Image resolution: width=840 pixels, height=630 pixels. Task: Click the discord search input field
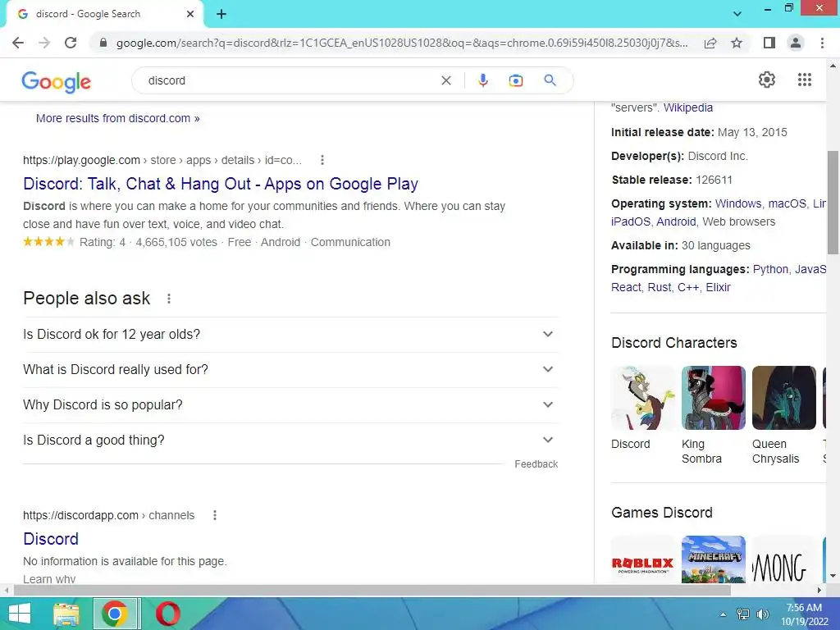(290, 80)
